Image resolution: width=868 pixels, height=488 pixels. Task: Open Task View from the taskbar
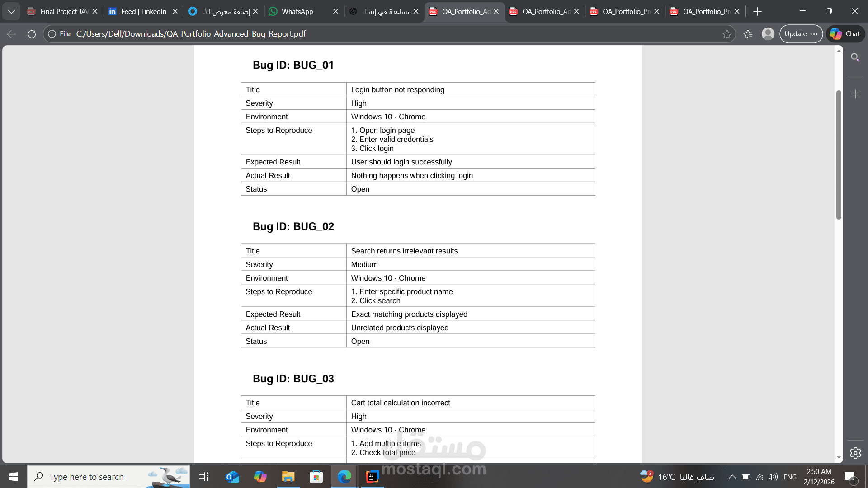(203, 477)
